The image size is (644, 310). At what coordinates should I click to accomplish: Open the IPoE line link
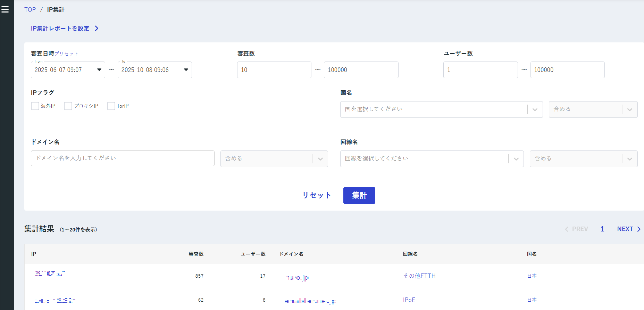tap(409, 300)
